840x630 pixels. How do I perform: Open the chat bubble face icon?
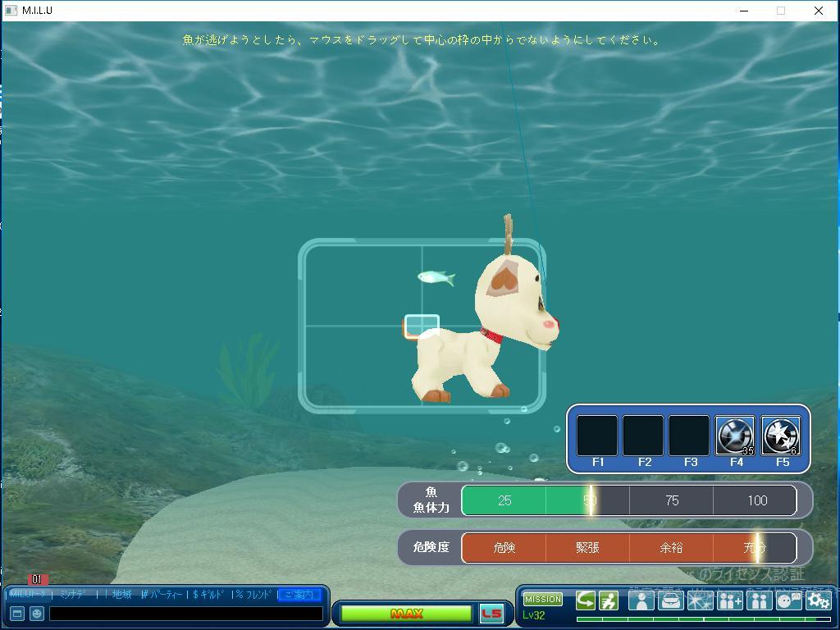(x=788, y=601)
